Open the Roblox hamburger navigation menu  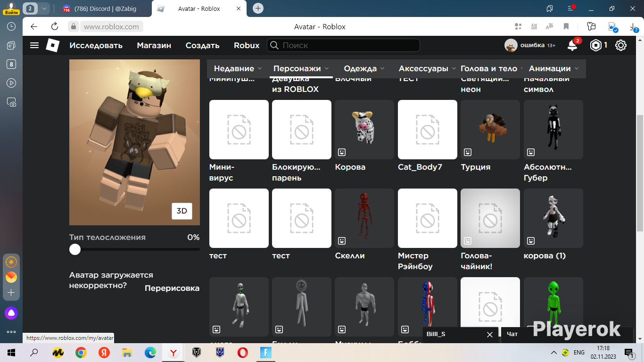[x=34, y=45]
